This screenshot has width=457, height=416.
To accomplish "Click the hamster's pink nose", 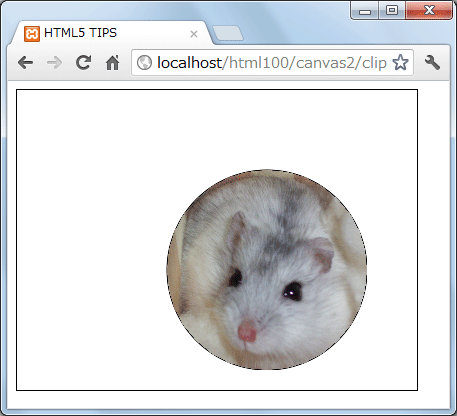I will [x=247, y=331].
